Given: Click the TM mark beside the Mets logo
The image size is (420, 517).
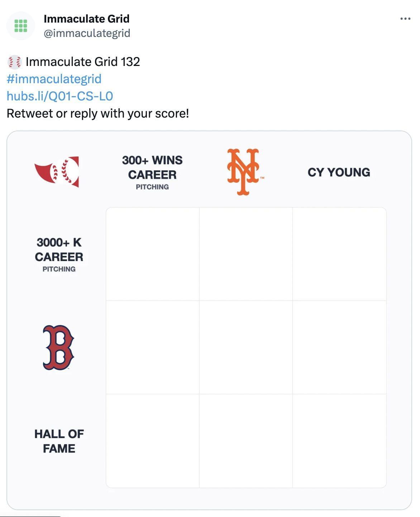Looking at the screenshot, I should tap(263, 177).
